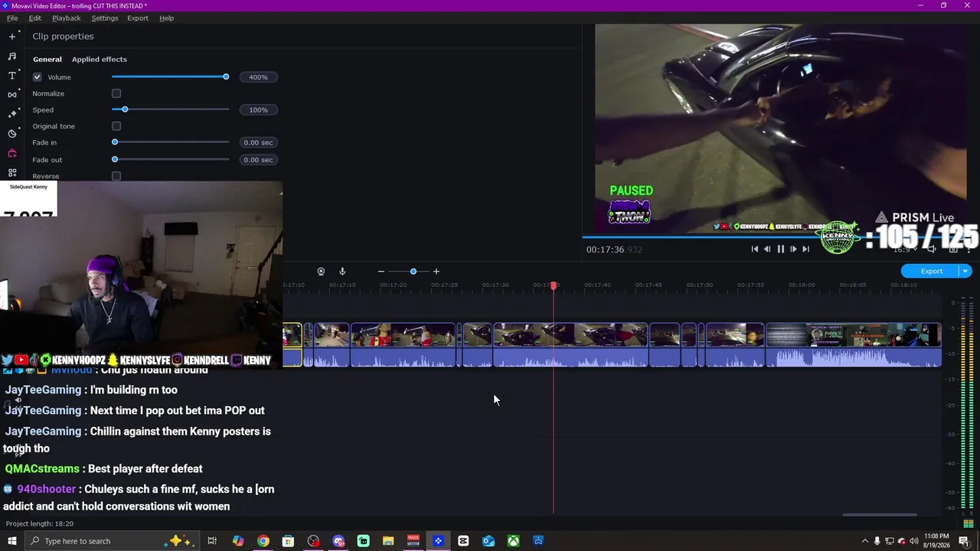Open the Help menu
The height and width of the screenshot is (551, 980).
click(x=167, y=18)
